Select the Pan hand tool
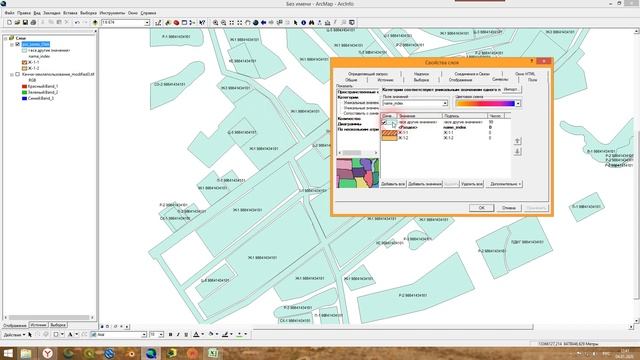 click(248, 22)
